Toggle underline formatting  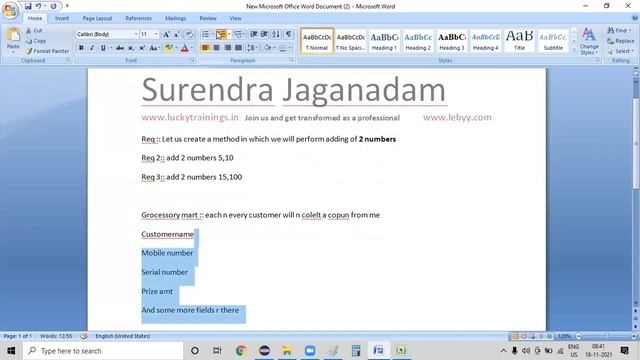pos(103,48)
